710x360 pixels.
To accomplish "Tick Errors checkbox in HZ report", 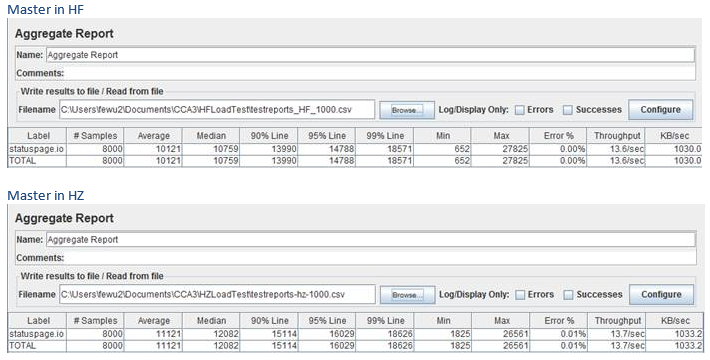I will tap(520, 295).
